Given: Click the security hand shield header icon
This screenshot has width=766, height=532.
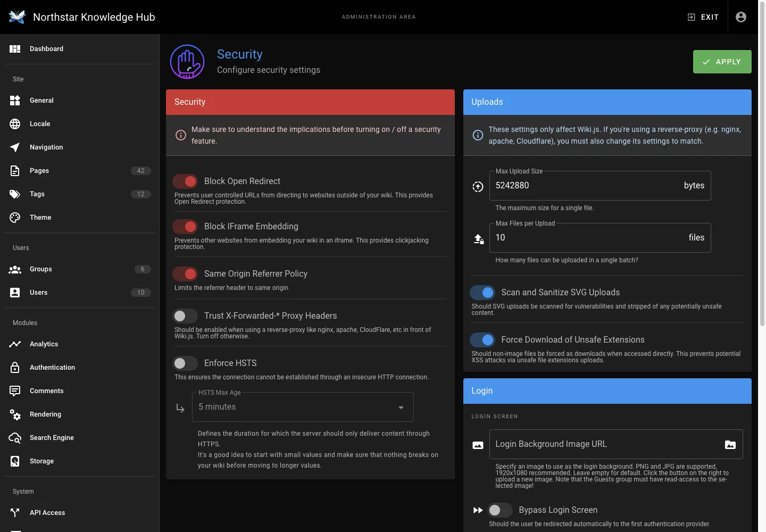Looking at the screenshot, I should [x=187, y=62].
